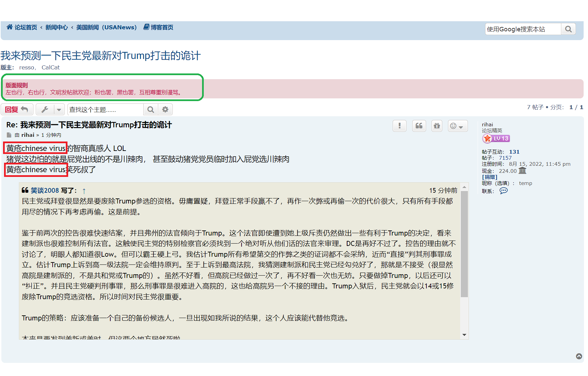588x376 pixels.
Task: Open the topic title link at page top
Action: [101, 56]
